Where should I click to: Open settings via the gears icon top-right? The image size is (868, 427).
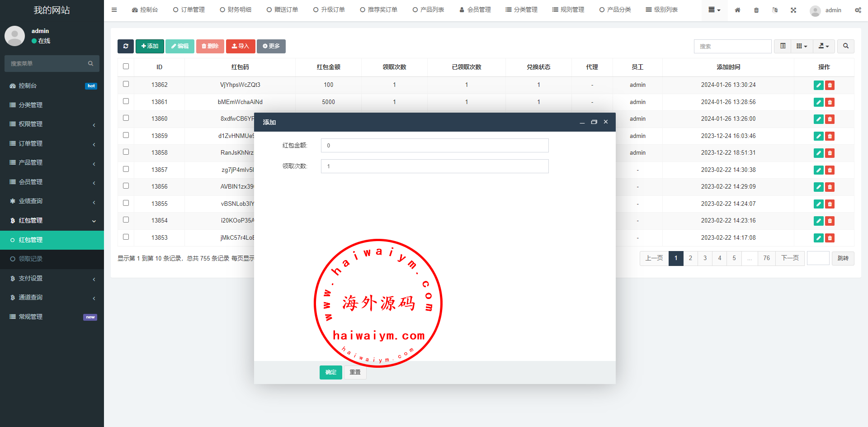pyautogui.click(x=858, y=10)
